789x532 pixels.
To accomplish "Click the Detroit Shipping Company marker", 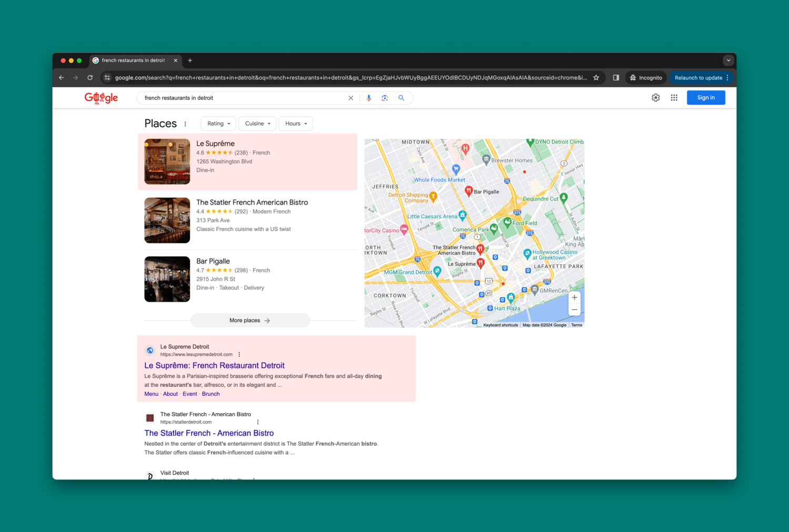I will [x=433, y=197].
